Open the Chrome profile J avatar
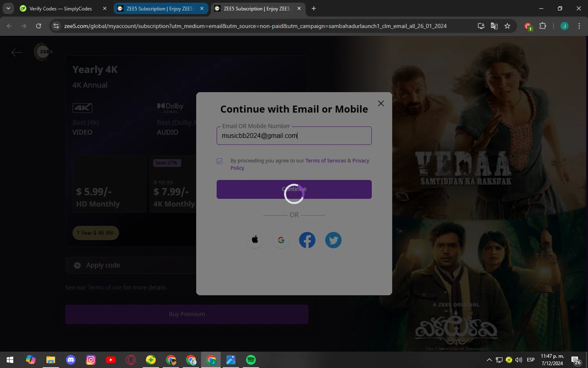Image resolution: width=588 pixels, height=368 pixels. [x=564, y=26]
